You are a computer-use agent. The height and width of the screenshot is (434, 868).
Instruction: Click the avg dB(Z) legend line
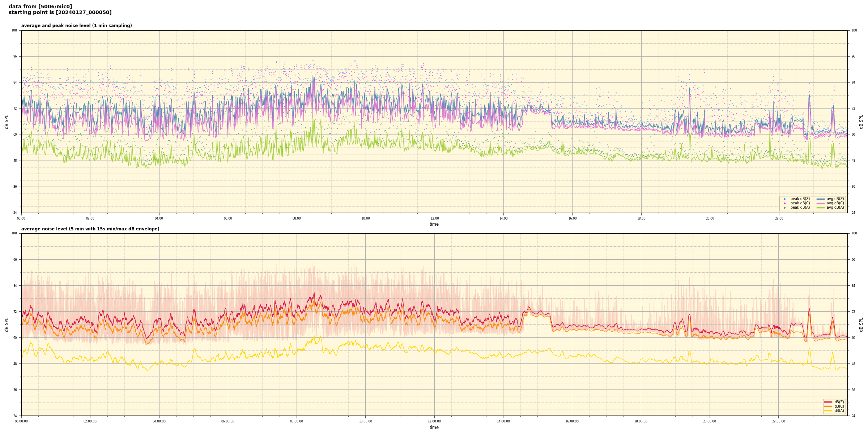[820, 199]
